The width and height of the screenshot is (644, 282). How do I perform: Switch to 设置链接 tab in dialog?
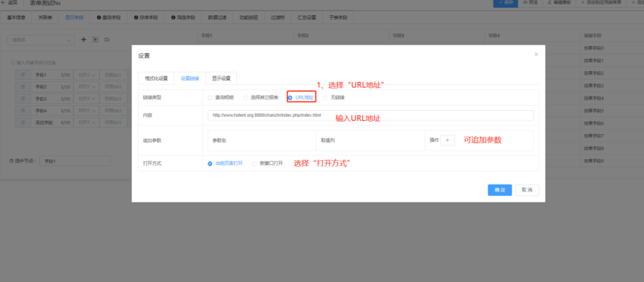(189, 78)
